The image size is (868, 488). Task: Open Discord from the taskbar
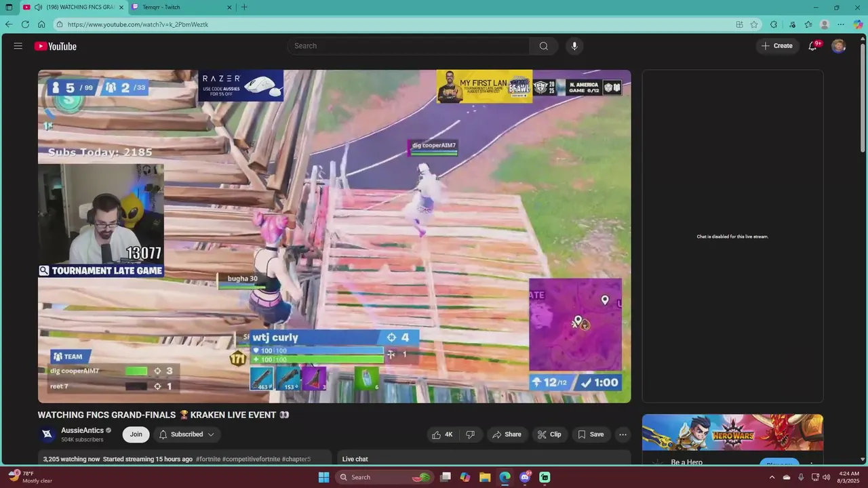point(525,477)
